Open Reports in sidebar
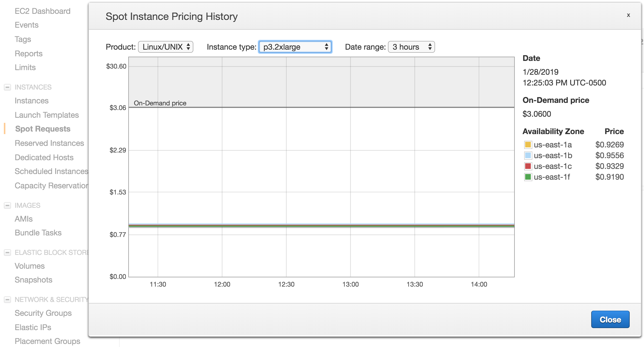Viewport: 644px width, 347px height. click(x=29, y=53)
